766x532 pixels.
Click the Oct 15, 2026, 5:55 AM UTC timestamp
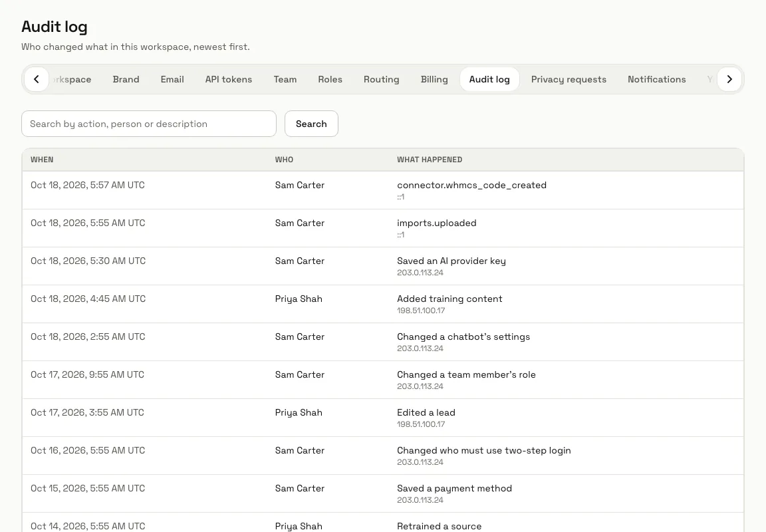88,489
